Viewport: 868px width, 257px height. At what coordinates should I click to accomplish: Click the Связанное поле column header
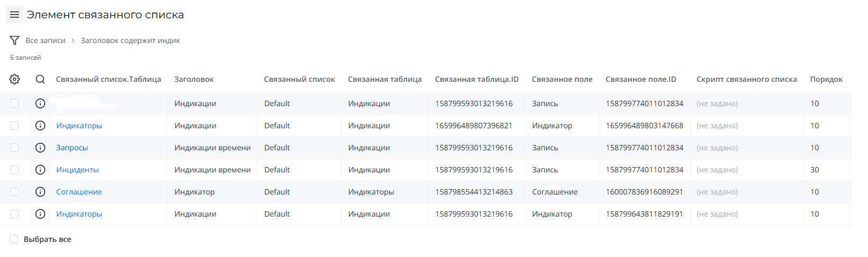point(562,79)
